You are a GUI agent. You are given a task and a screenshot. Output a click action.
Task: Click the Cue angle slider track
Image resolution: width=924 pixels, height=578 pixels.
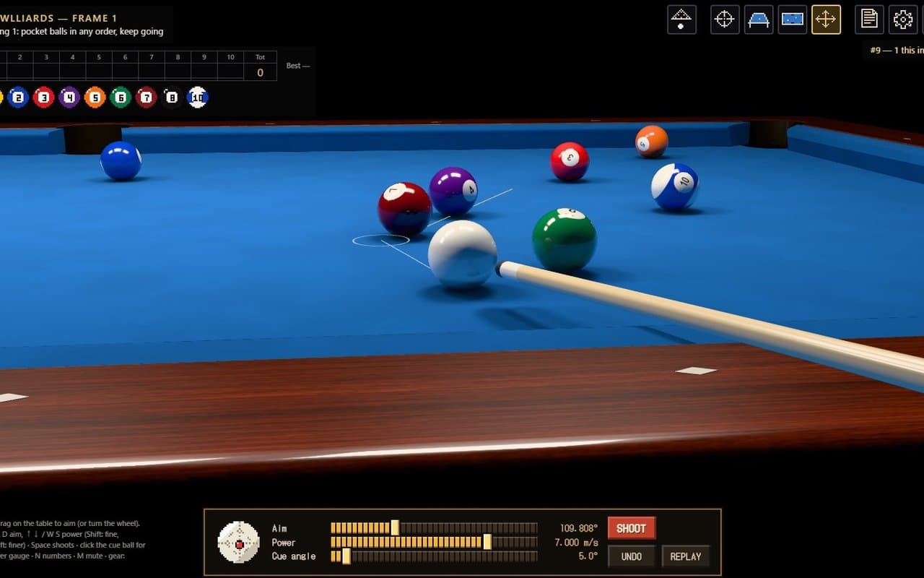[x=434, y=556]
